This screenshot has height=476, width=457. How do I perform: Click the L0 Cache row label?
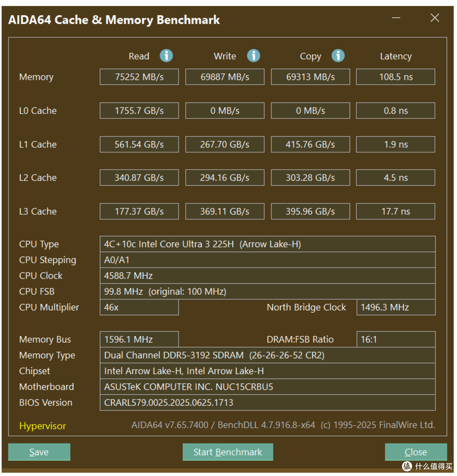38,110
